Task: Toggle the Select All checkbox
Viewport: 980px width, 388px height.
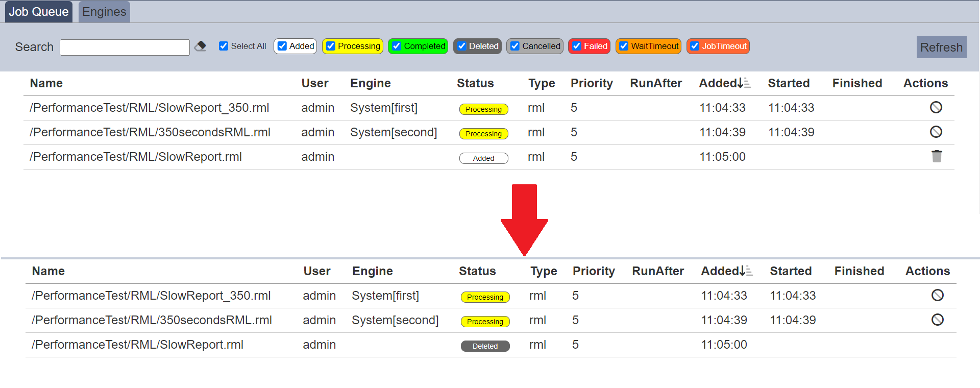Action: point(224,46)
